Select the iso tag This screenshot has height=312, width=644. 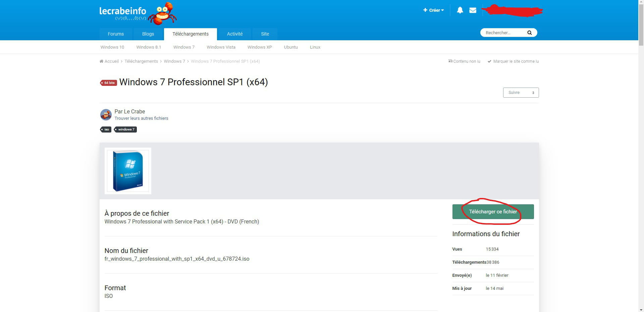[x=106, y=129]
